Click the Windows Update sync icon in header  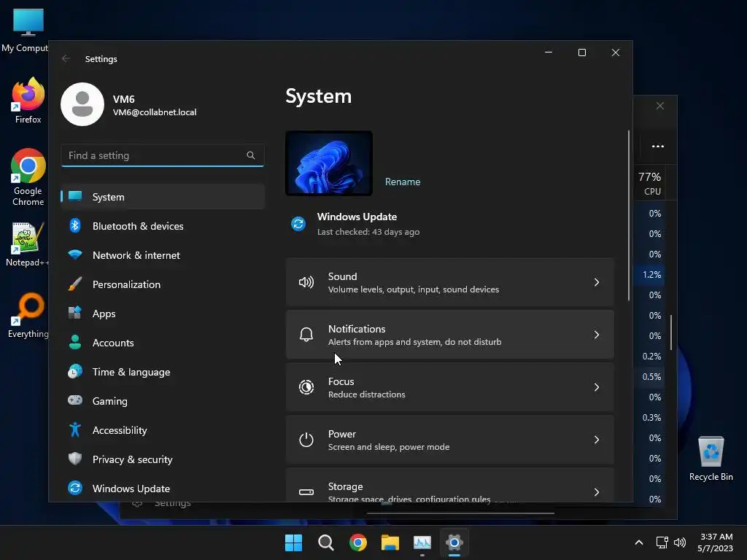click(298, 224)
